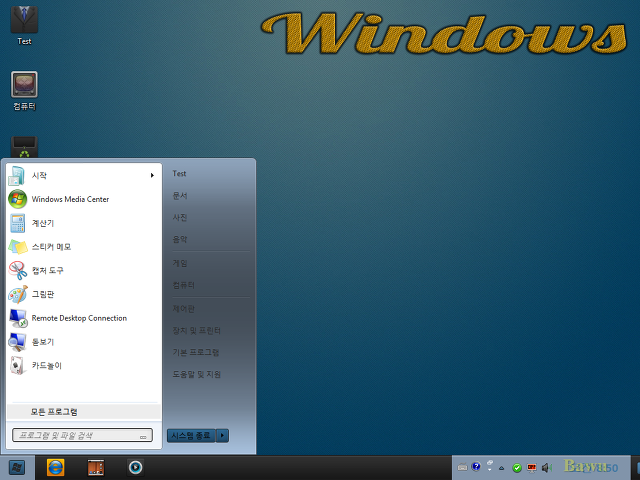
Task: Open Music (음악) folder link
Action: tap(180, 240)
